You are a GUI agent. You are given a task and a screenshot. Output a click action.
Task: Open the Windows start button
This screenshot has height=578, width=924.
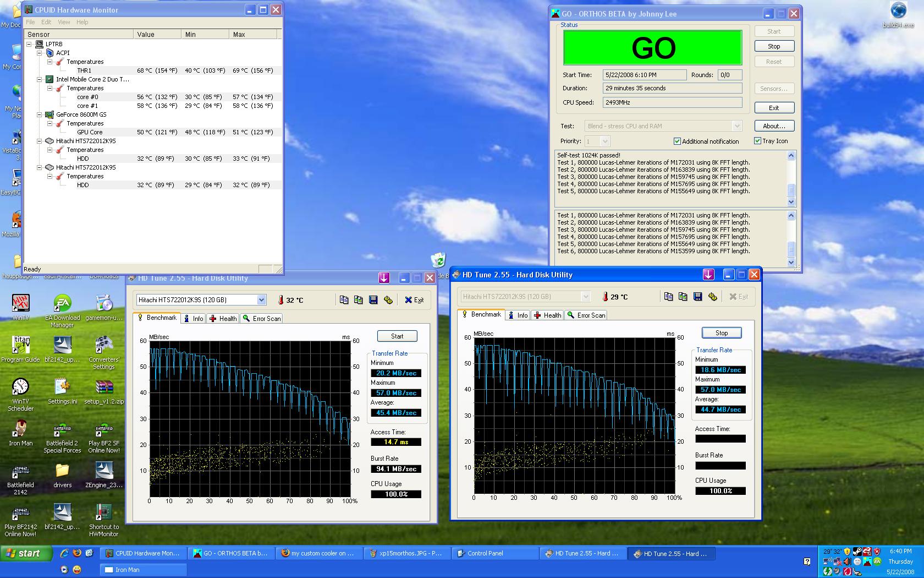(26, 553)
